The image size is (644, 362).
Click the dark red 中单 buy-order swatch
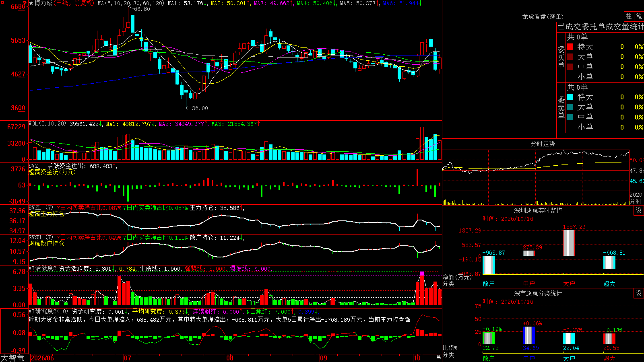tap(570, 67)
